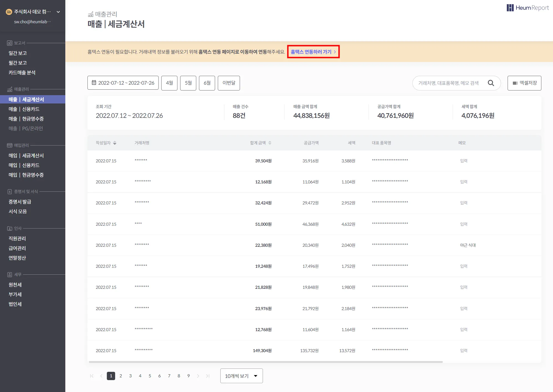Open the 10개씩 보기 page size dropdown

point(241,376)
